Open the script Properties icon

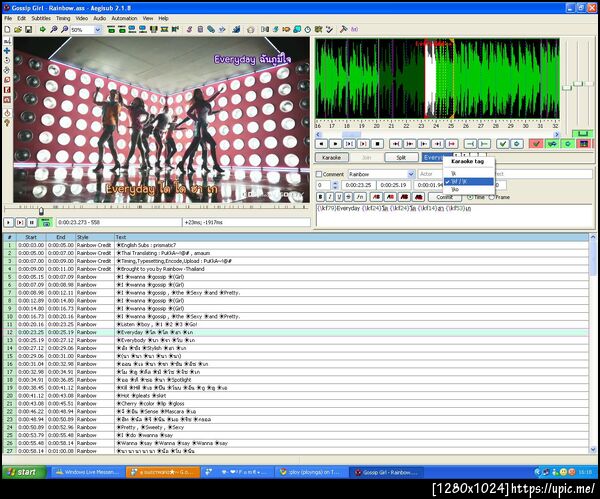pos(200,29)
